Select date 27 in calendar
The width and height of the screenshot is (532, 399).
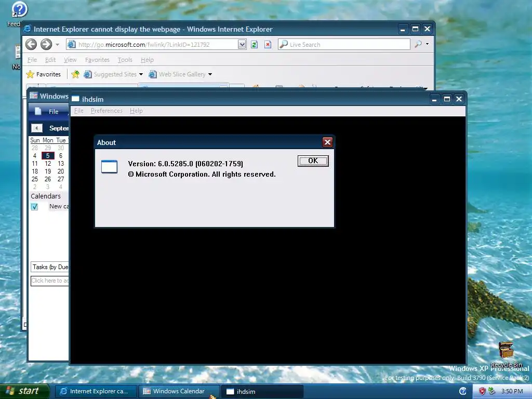[61, 179]
